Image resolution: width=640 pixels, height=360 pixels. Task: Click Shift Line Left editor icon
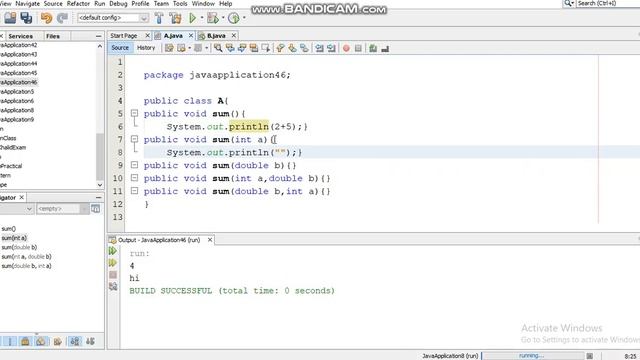[319, 48]
